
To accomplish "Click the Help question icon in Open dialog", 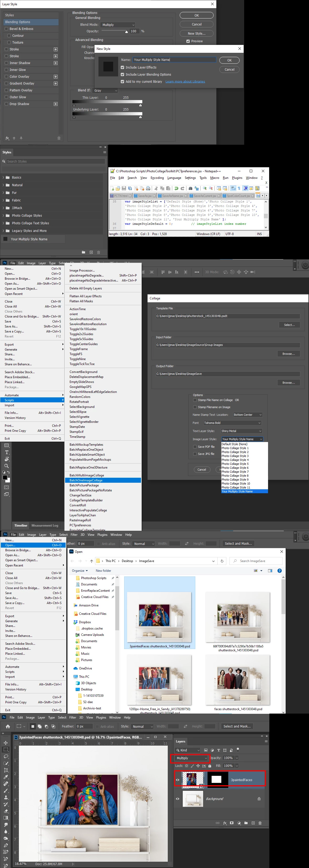I will click(x=279, y=570).
